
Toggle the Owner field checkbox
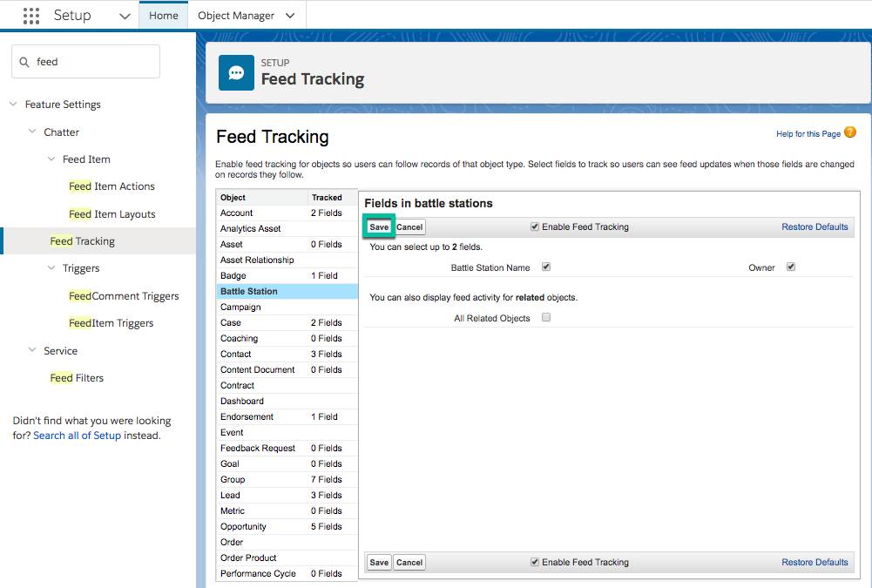(790, 267)
